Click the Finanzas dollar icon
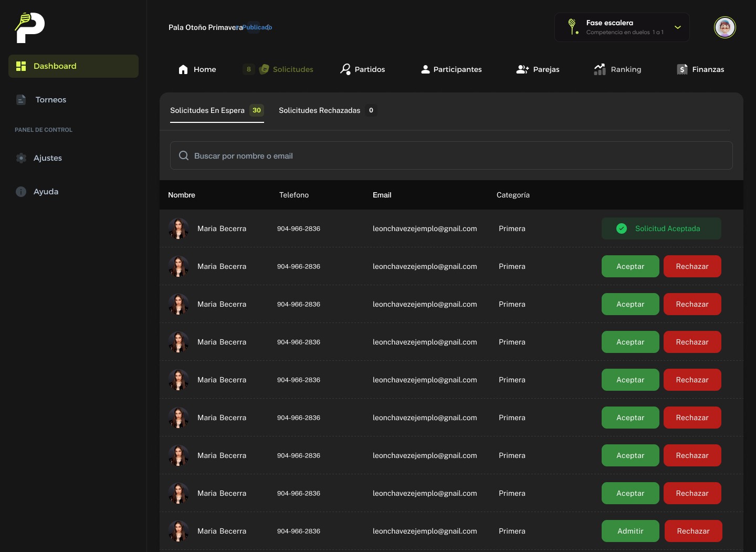 tap(682, 69)
